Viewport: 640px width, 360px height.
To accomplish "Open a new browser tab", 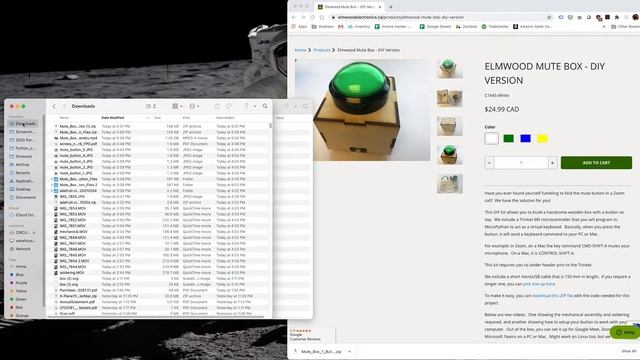I will pos(391,7).
